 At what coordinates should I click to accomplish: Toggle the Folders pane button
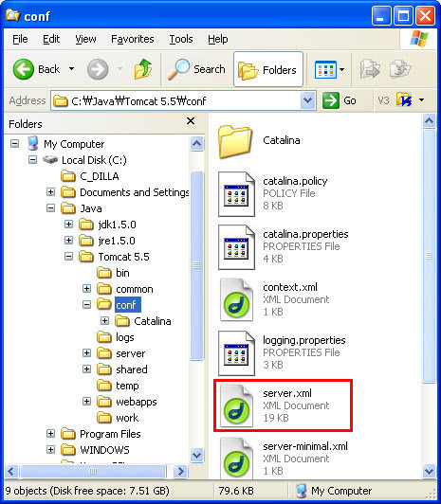tap(268, 69)
